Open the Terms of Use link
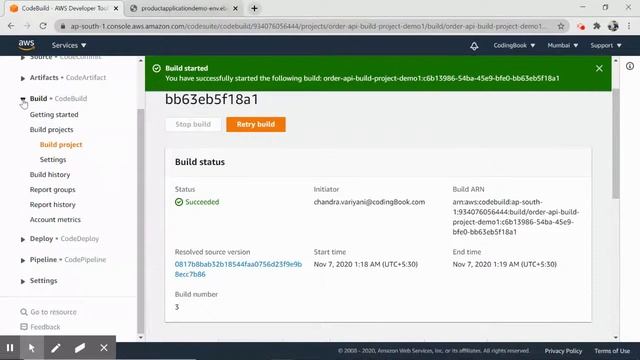Screen dimensions: 640x360 pos(612,351)
